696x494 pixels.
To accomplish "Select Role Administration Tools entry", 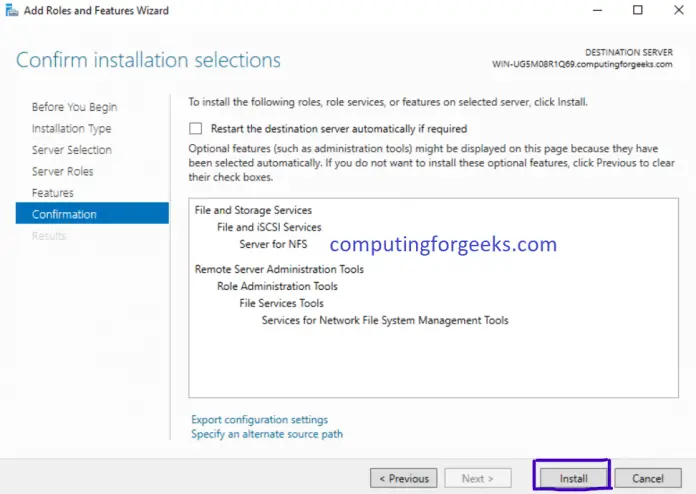I will [x=277, y=286].
